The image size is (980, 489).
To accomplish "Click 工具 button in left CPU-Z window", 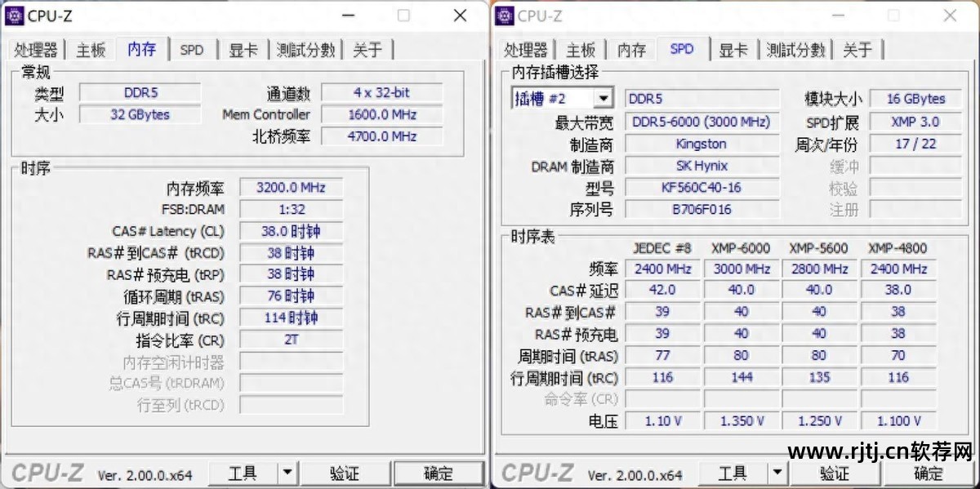I will click(x=243, y=473).
